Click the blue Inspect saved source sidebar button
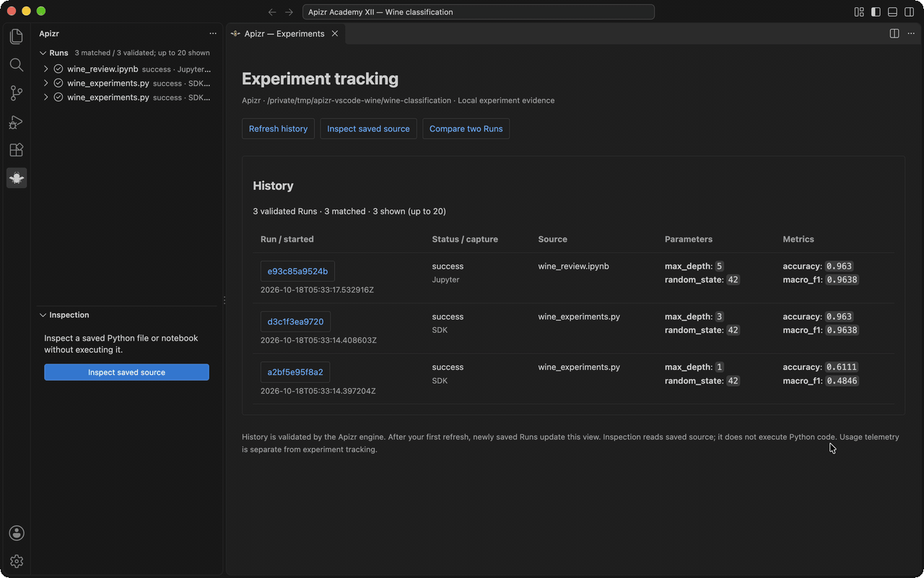The width and height of the screenshot is (924, 578). (126, 372)
